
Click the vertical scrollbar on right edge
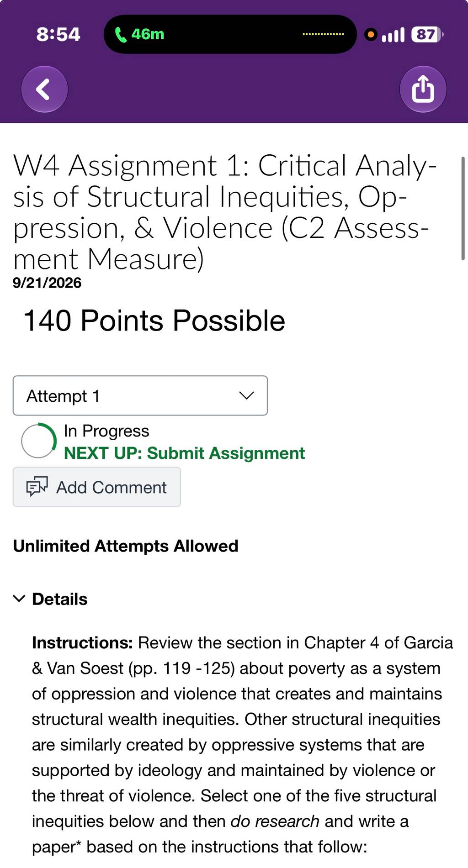click(463, 209)
